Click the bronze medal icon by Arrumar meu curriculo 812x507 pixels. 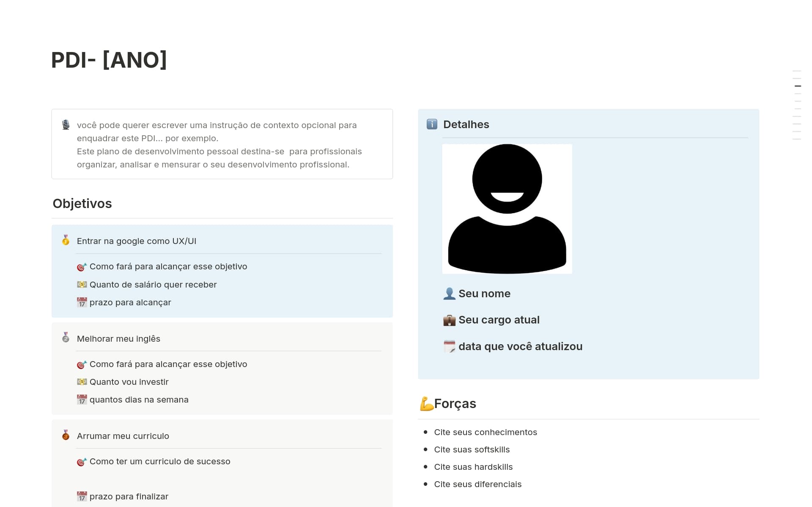pos(66,435)
